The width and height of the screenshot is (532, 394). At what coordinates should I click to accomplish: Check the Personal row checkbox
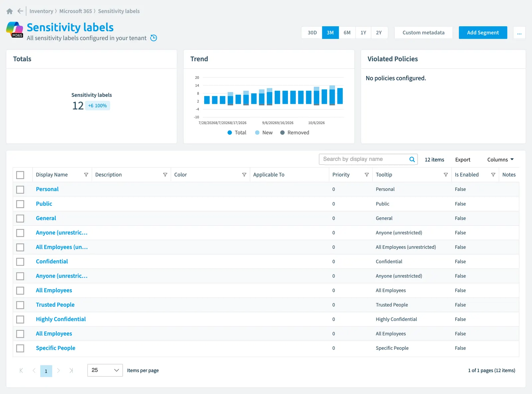click(20, 190)
